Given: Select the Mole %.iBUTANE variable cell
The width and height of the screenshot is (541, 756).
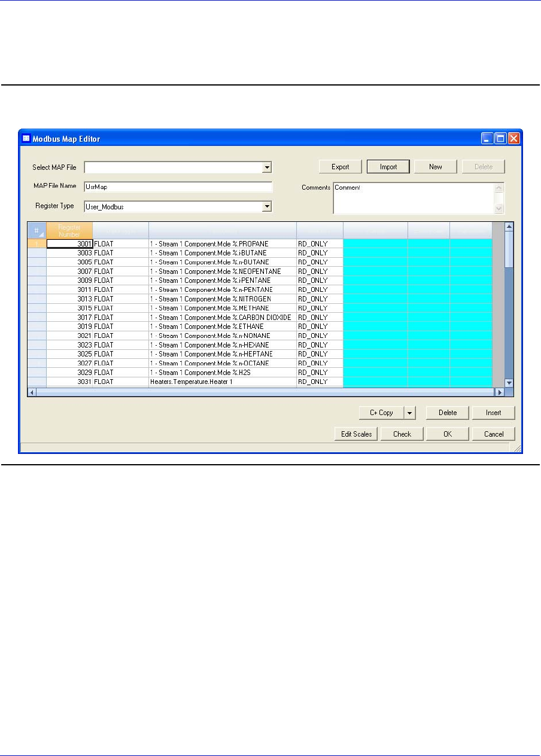Looking at the screenshot, I should (223, 253).
